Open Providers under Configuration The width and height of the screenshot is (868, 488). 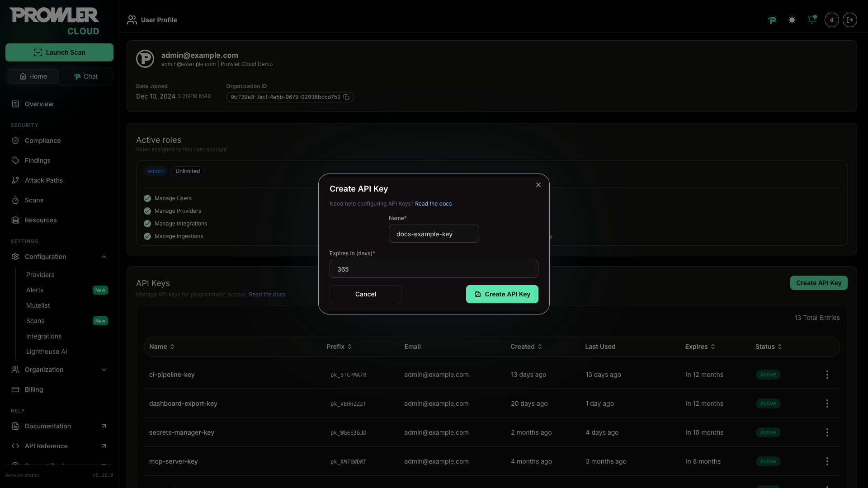[x=40, y=275]
